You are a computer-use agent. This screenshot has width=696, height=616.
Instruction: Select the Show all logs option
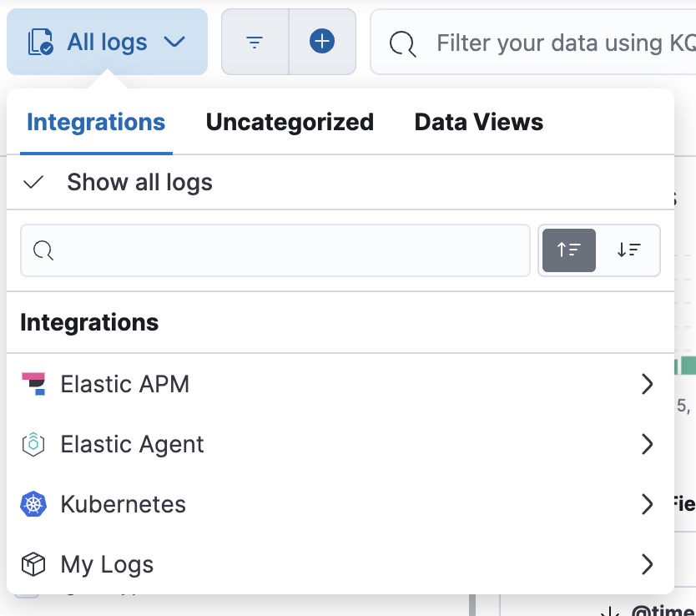(x=139, y=182)
